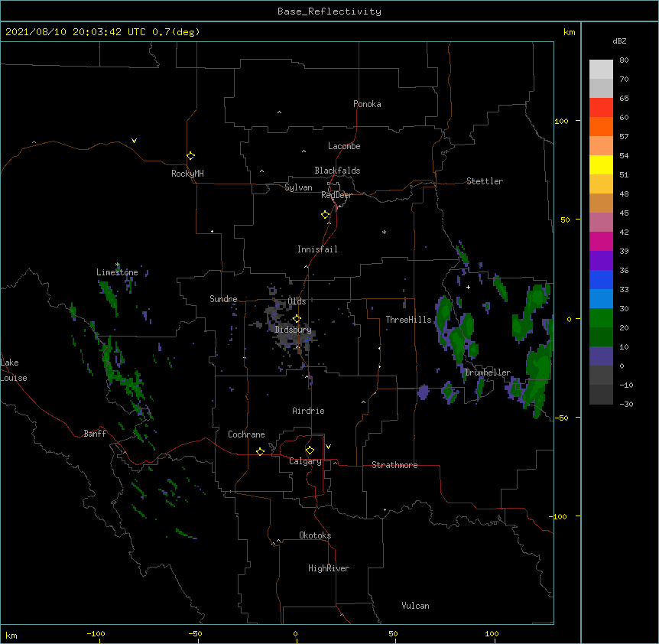
Task: Click the white swatch at legend top
Action: (x=601, y=69)
